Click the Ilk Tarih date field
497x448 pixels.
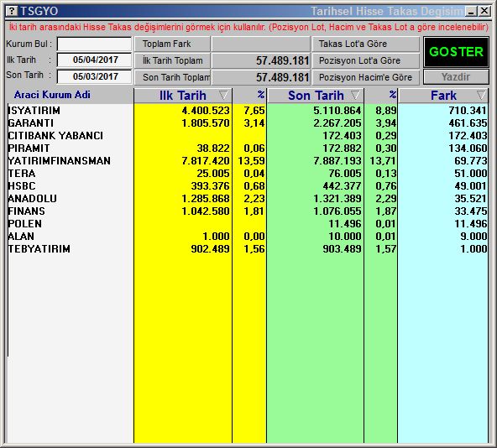(95, 60)
